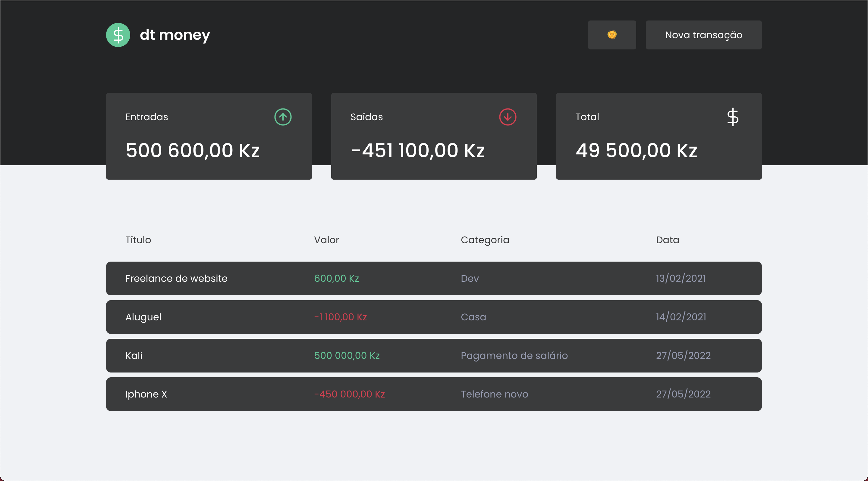Open the Nova transação dialog
Image resolution: width=868 pixels, height=481 pixels.
[x=703, y=35]
